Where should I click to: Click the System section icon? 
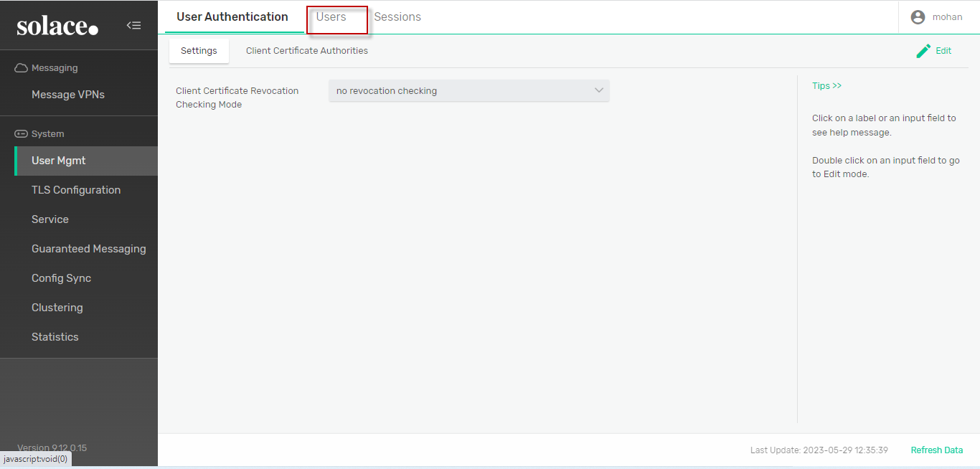(21, 134)
